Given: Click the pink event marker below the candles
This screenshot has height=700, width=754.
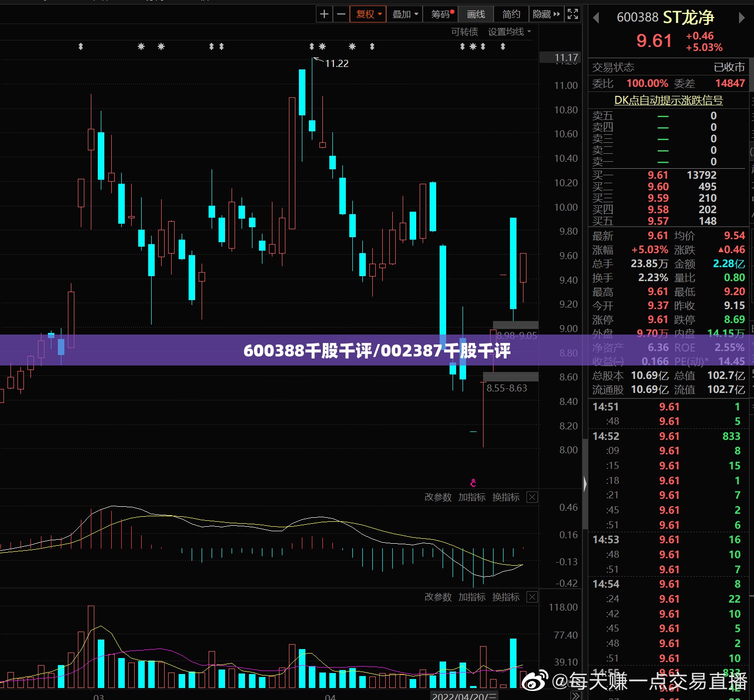Looking at the screenshot, I should coord(473,483).
